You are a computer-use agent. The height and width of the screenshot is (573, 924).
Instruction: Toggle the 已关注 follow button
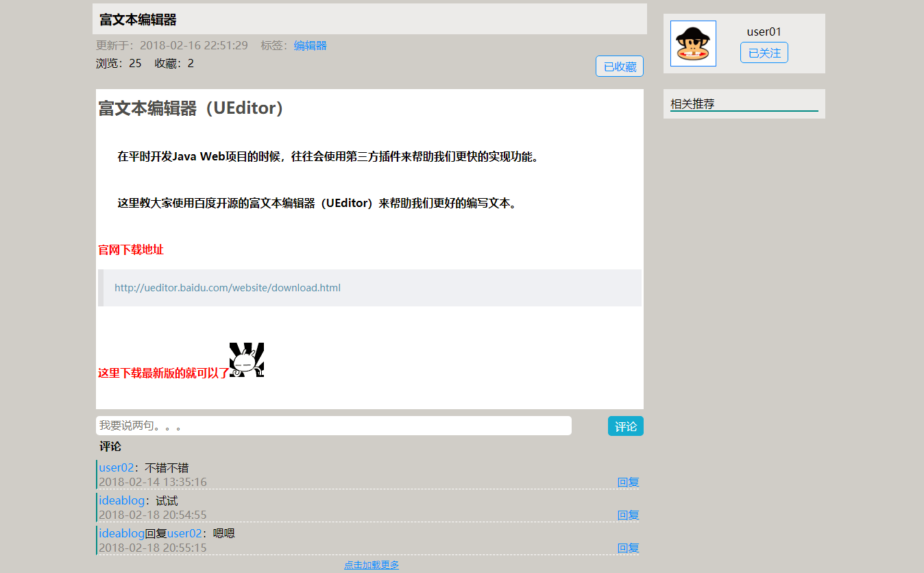pyautogui.click(x=764, y=53)
